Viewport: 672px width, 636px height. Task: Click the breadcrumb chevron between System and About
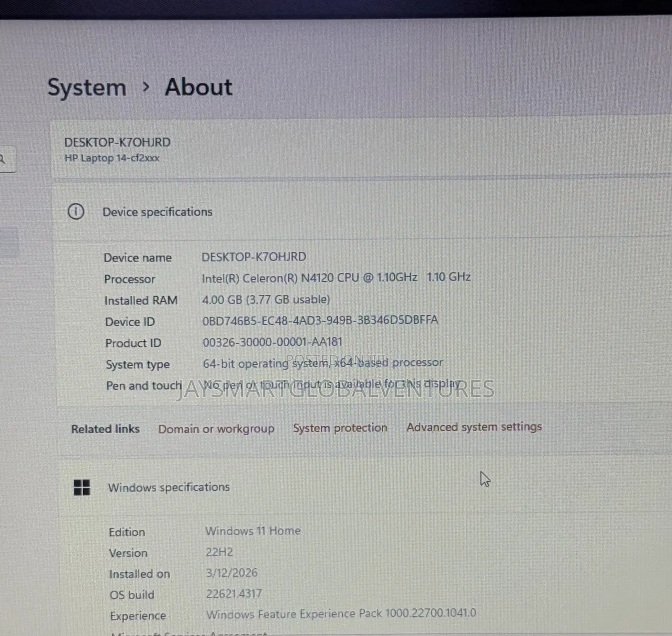(x=146, y=87)
